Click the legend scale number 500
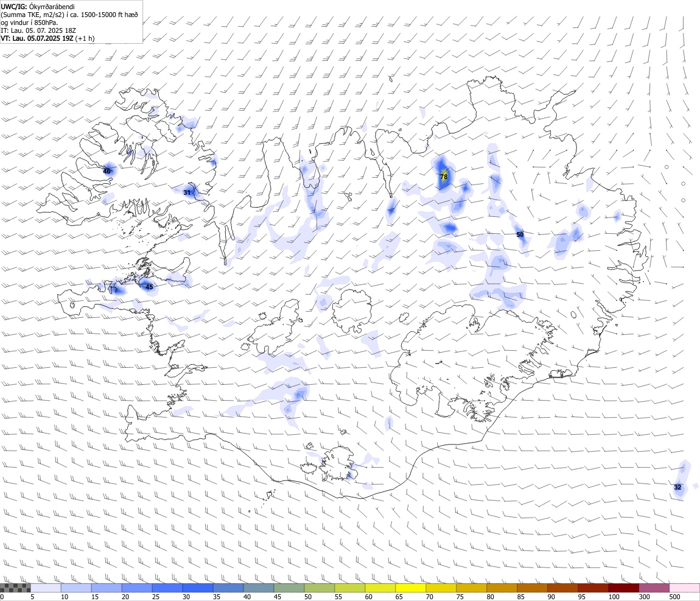Screen dimensions: 700x601 (674, 597)
